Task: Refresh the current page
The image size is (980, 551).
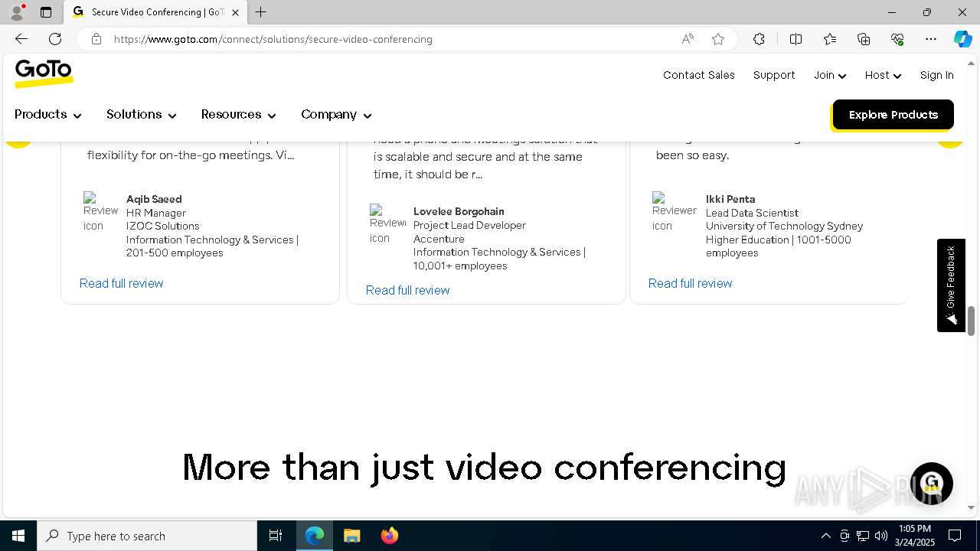Action: click(x=55, y=39)
